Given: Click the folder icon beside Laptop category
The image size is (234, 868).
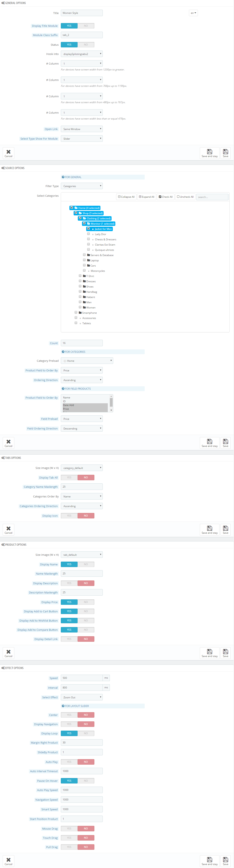Looking at the screenshot, I should (88, 260).
